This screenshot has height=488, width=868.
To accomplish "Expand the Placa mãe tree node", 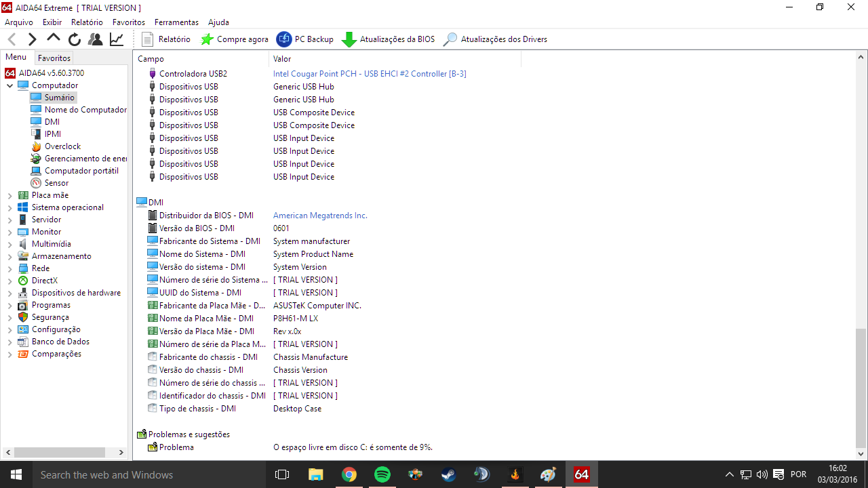I will [x=10, y=195].
